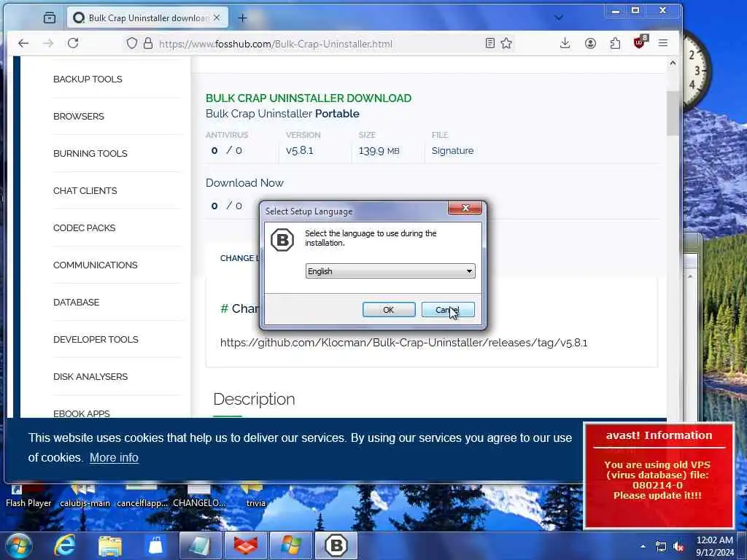Open the GitHub releases v5.8.1 link

click(x=403, y=343)
